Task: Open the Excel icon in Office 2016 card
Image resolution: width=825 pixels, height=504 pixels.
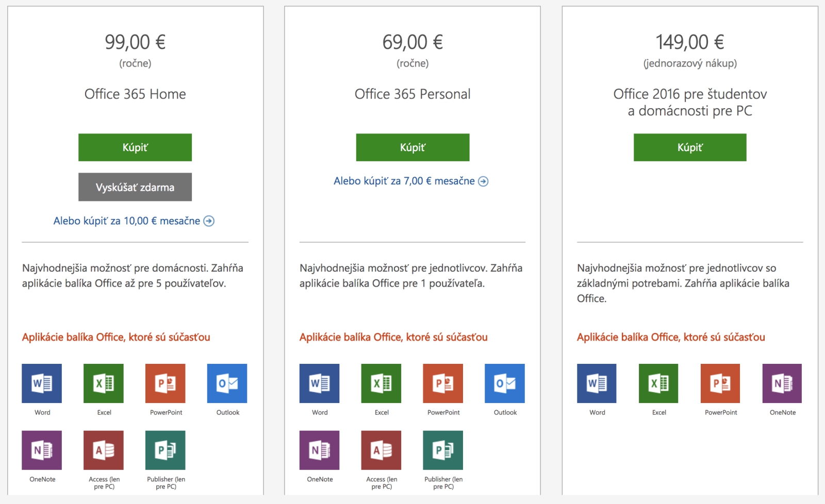Action: (x=658, y=383)
